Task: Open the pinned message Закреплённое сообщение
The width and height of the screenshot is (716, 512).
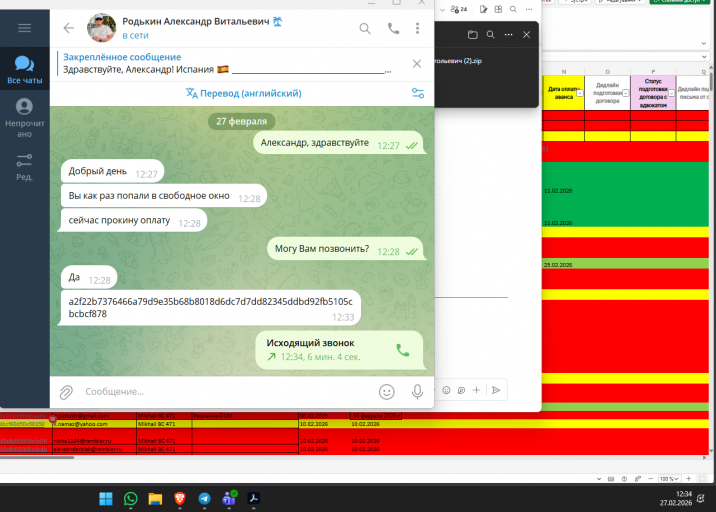Action: tap(226, 63)
